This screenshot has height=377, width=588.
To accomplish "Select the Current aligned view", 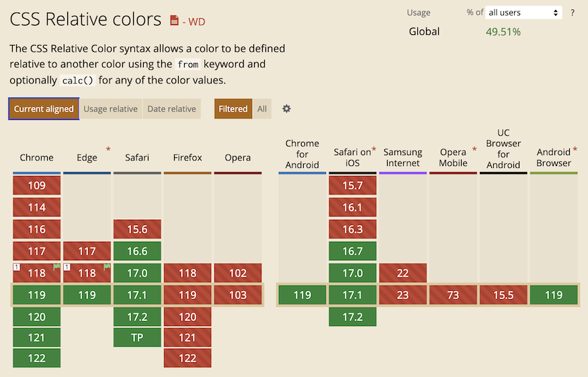I will point(44,109).
